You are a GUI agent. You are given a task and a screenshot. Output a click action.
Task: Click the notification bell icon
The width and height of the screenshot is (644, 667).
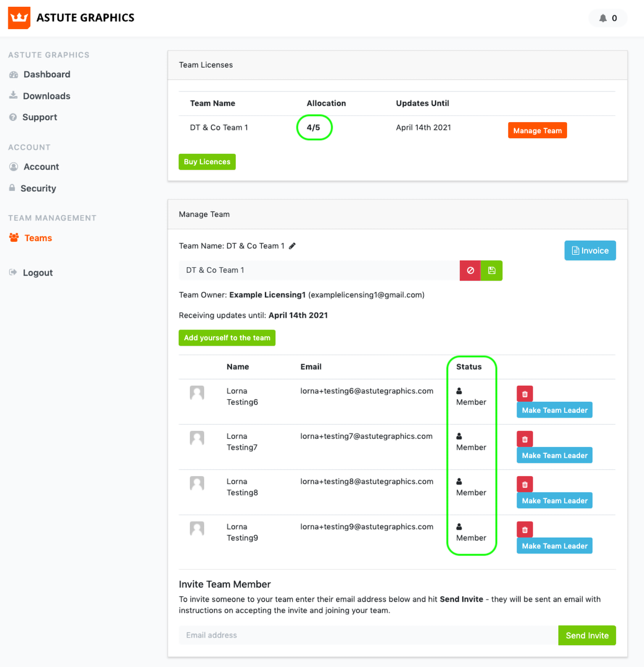coord(603,18)
